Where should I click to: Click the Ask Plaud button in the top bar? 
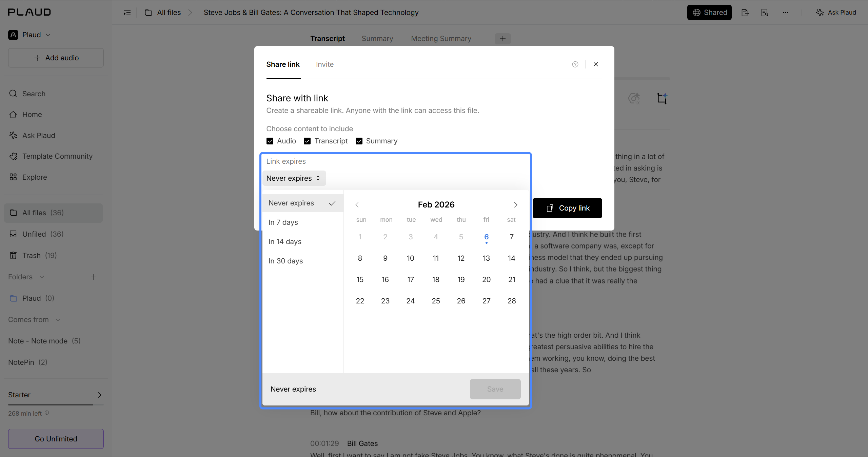pyautogui.click(x=836, y=13)
